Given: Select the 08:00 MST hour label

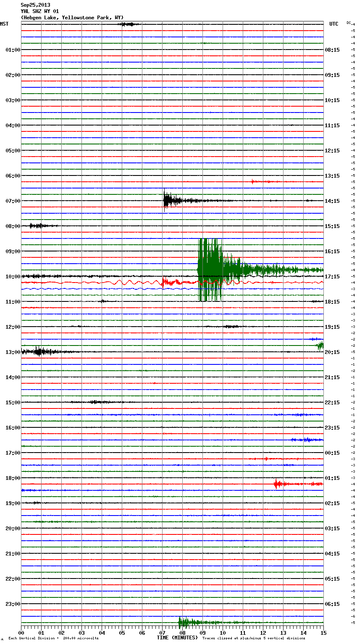Looking at the screenshot, I should (x=13, y=226).
